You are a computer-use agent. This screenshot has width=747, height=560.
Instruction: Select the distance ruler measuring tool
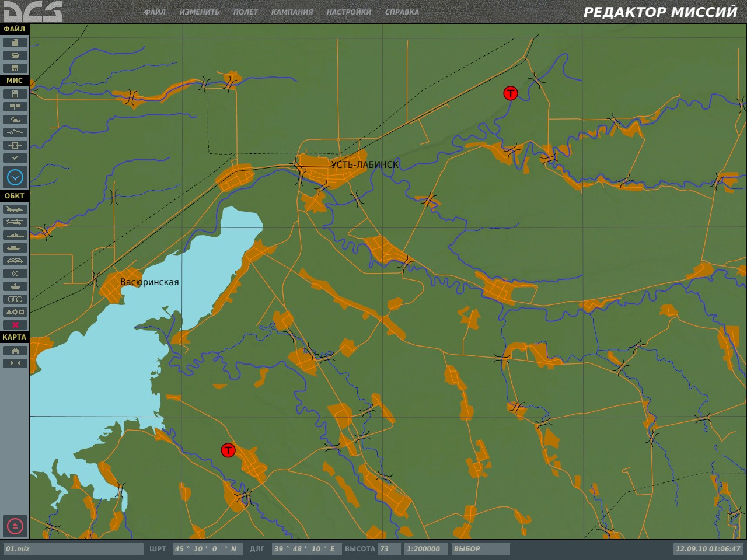[x=15, y=363]
